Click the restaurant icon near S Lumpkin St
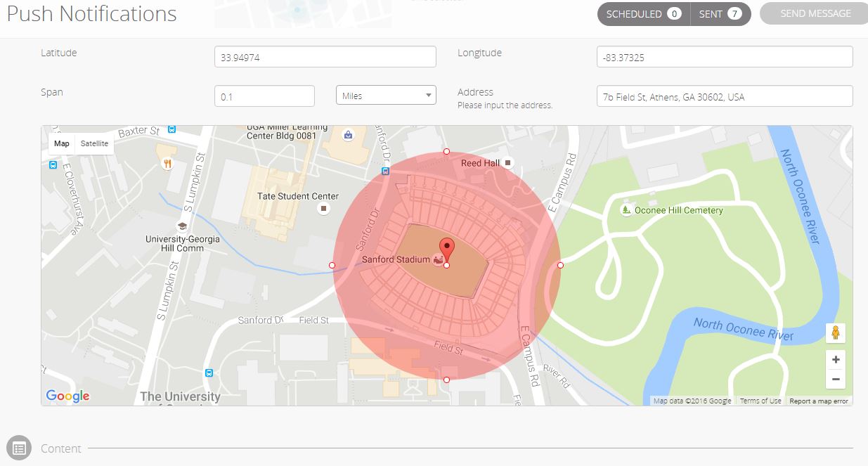This screenshot has width=868, height=466. point(167,164)
